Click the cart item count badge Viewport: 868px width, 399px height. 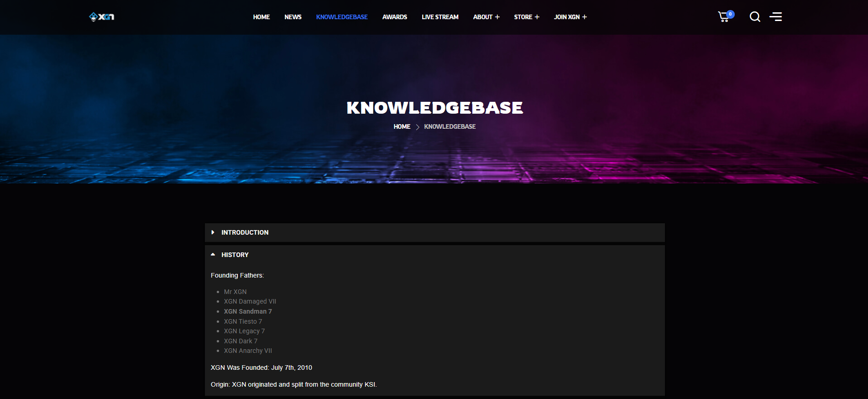731,14
